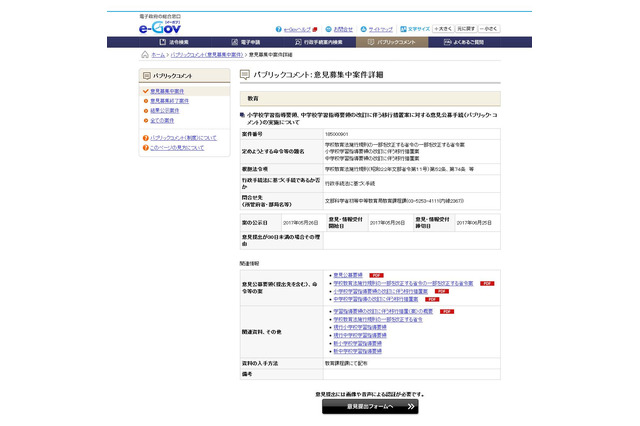Increase text size with ＋大きく button
The image size is (640, 426).
point(443,29)
